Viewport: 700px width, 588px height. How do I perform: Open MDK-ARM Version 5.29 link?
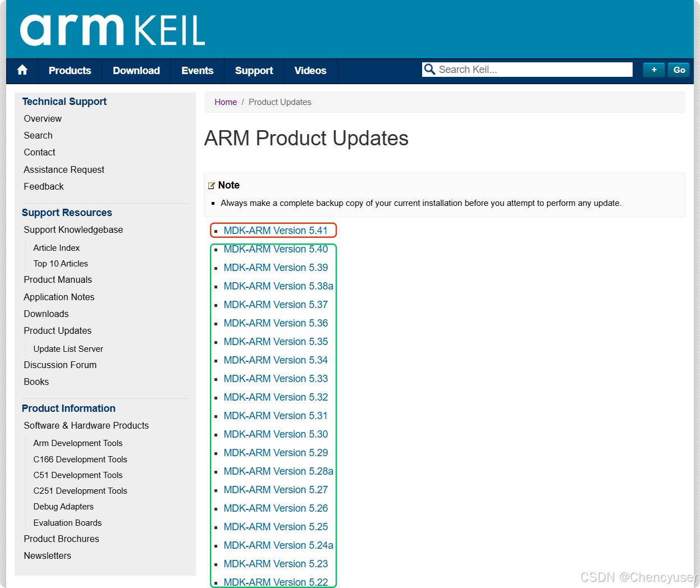click(x=276, y=453)
